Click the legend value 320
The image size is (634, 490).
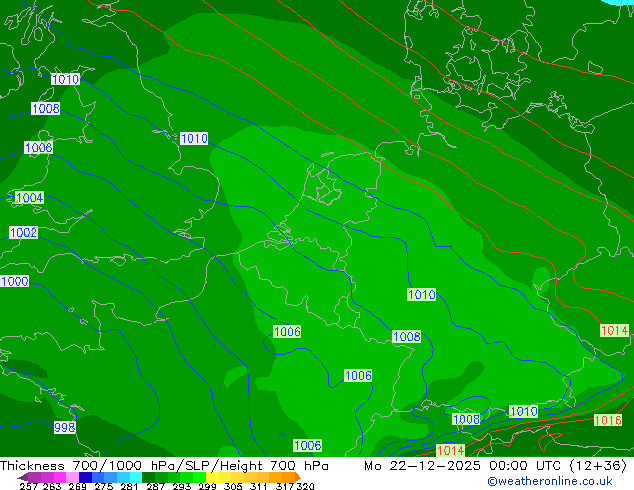point(305,486)
